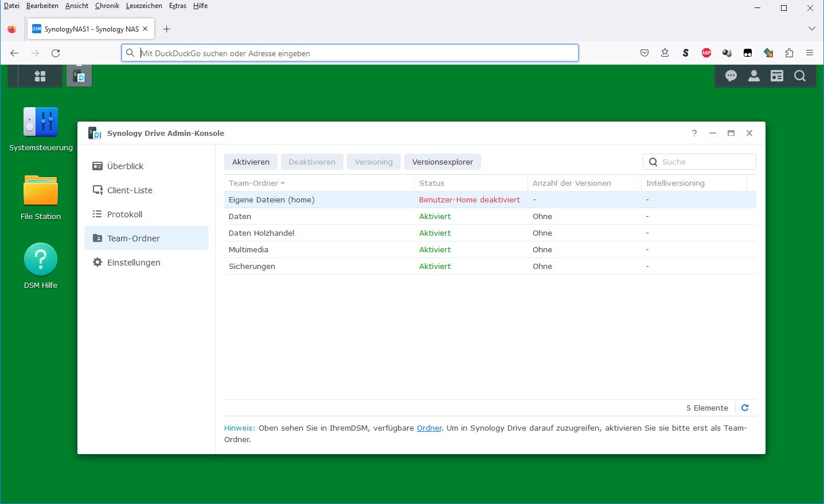Open the Versionsexplorer
The image size is (824, 504).
[443, 162]
